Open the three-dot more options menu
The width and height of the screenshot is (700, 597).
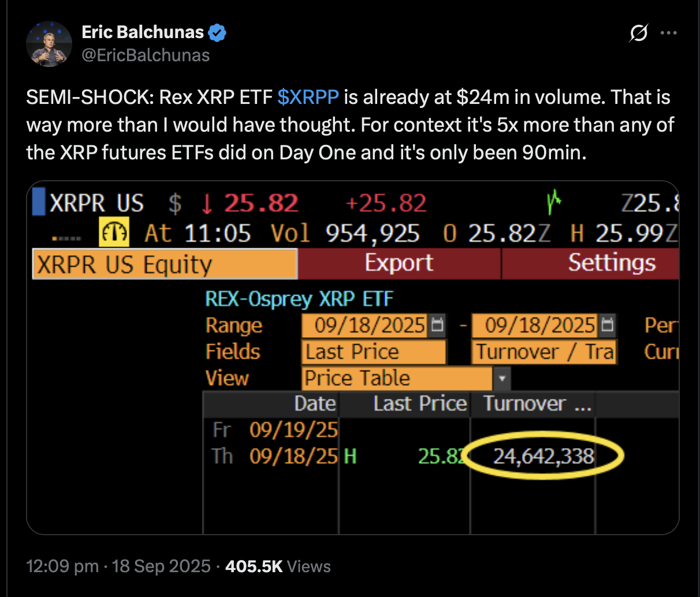tap(668, 33)
